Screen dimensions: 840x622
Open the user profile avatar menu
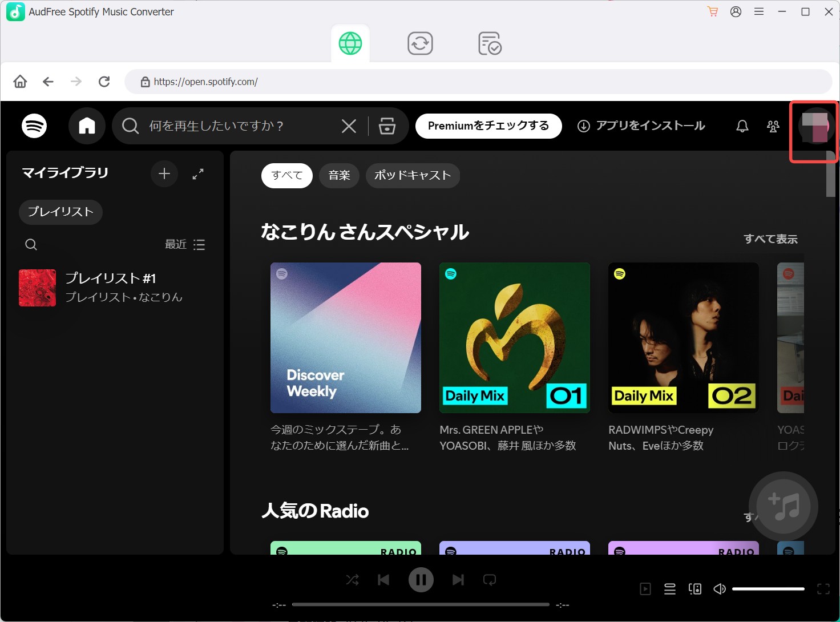click(x=815, y=126)
